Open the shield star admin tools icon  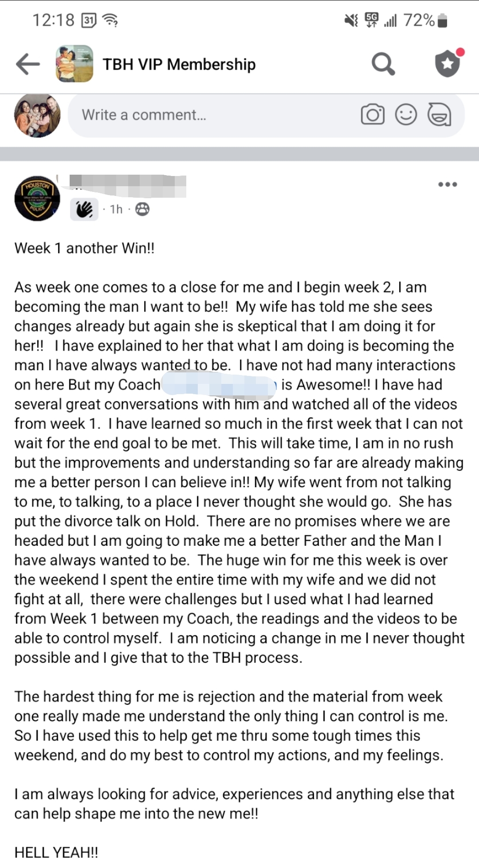(448, 63)
